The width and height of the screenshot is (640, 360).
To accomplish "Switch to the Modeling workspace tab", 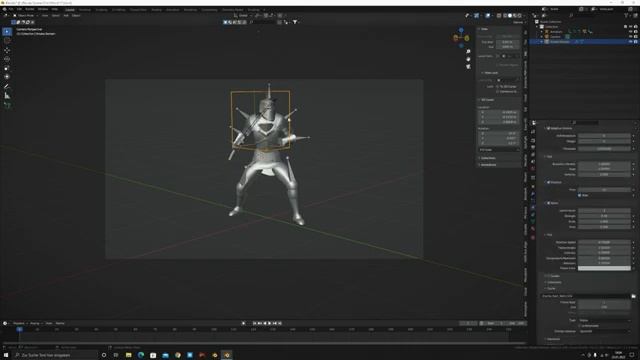I will tap(85, 9).
